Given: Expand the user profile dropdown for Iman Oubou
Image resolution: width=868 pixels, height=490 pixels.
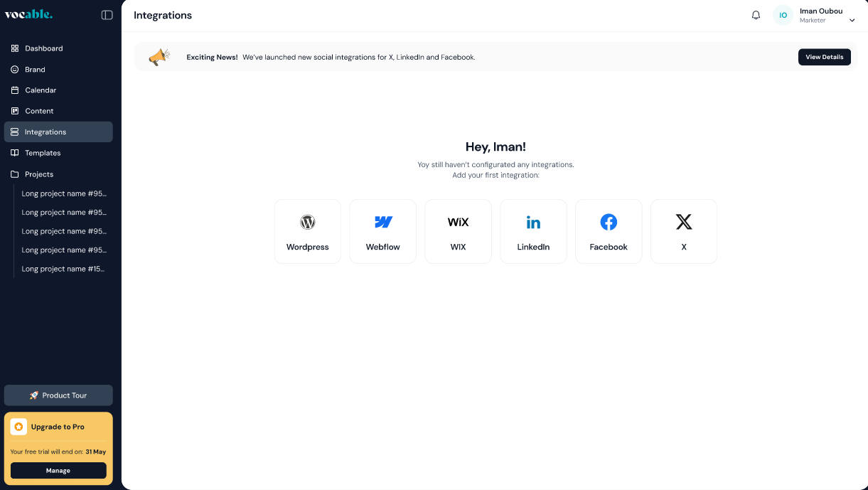Looking at the screenshot, I should coord(852,20).
